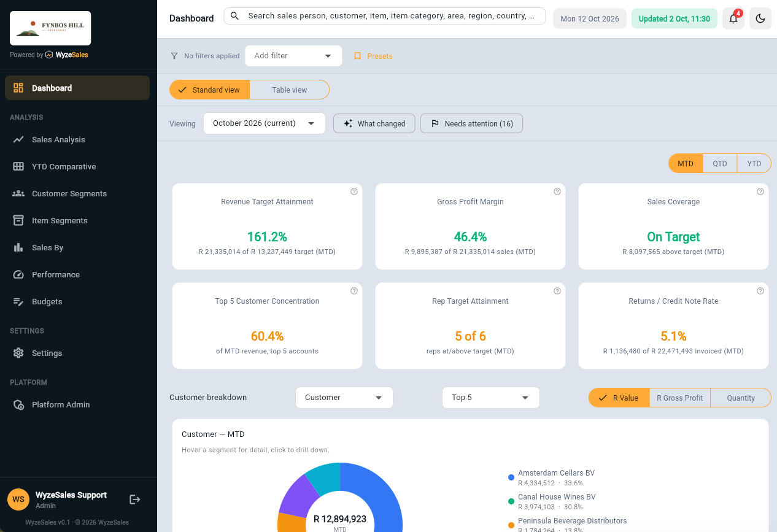This screenshot has height=532, width=777.
Task: Select the QTD period toggle
Action: pyautogui.click(x=720, y=163)
